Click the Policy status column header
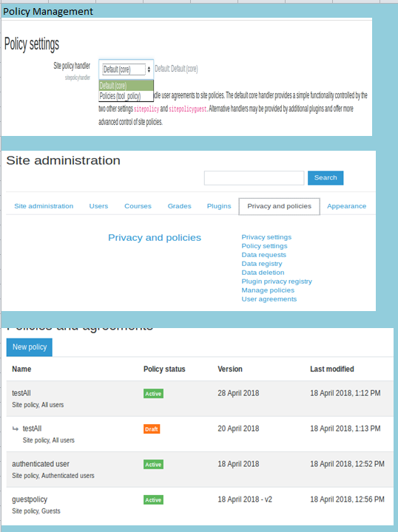Viewport: 398px width, 532px height. 164,369
